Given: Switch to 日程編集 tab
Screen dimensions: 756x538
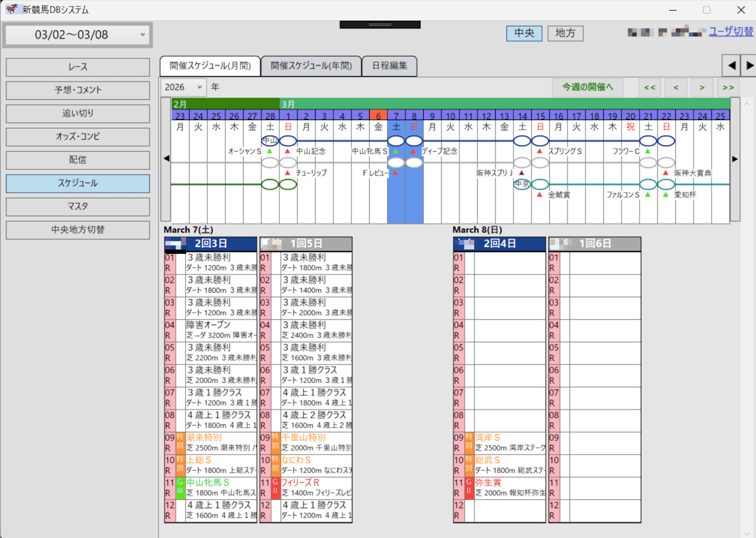Looking at the screenshot, I should pyautogui.click(x=389, y=66).
